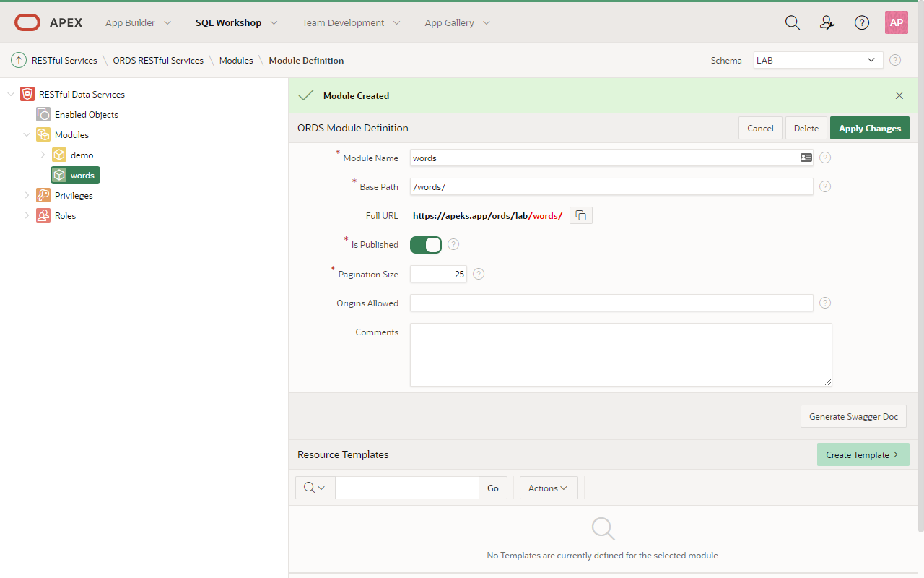Open the AP user account avatar
Viewport: 924px width, 578px height.
pyautogui.click(x=897, y=22)
